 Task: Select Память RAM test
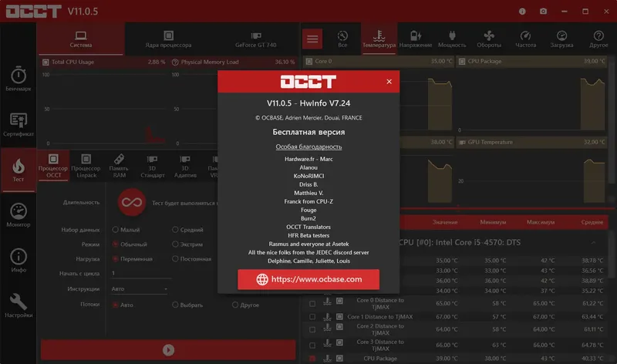pyautogui.click(x=119, y=166)
